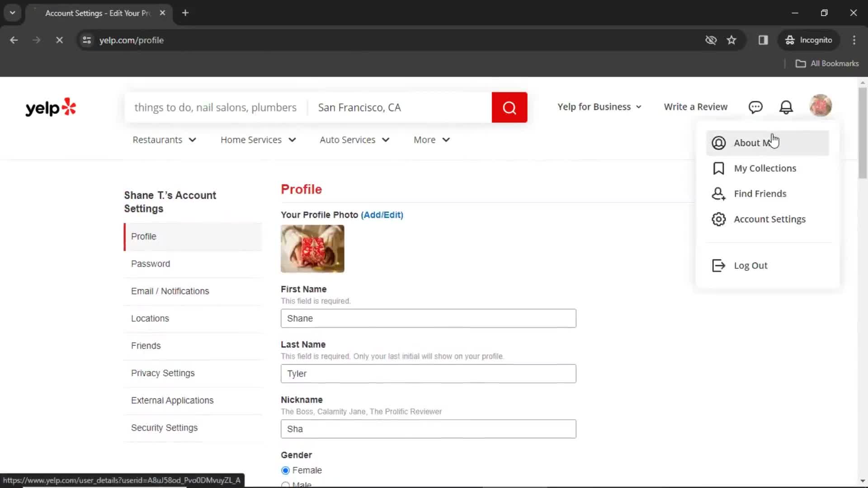Open the Password settings section

coord(193,264)
